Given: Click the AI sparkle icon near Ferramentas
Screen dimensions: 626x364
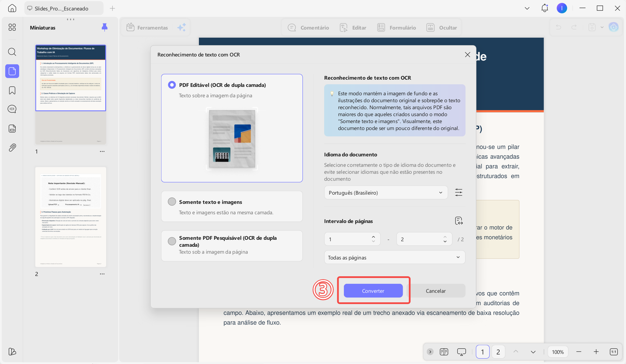Looking at the screenshot, I should point(182,28).
